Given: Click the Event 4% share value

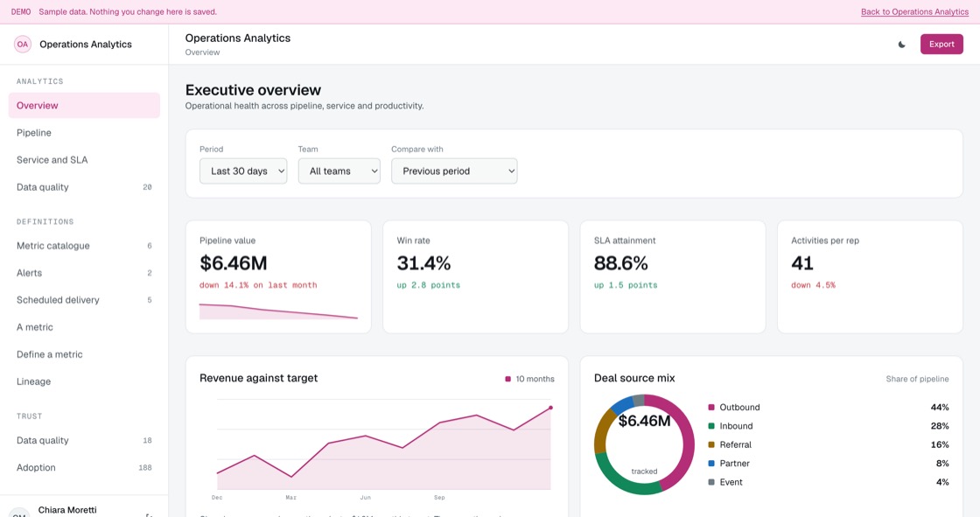Looking at the screenshot, I should click(942, 482).
